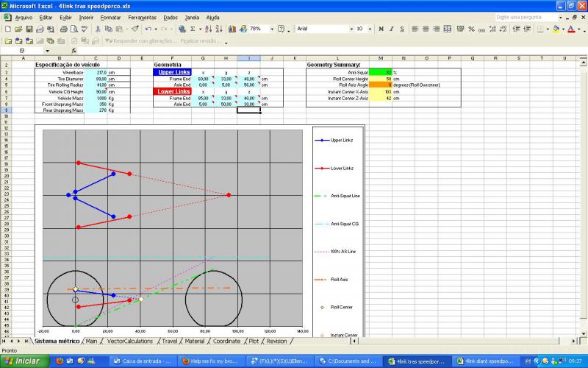Click the Digite uma pergunta help field
This screenshot has height=368, width=588.
tap(526, 17)
